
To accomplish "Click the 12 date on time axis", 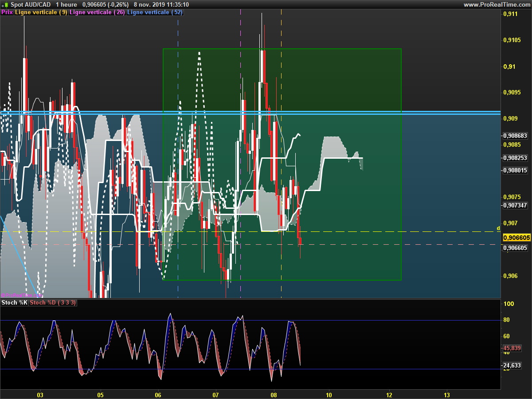I will pyautogui.click(x=389, y=395).
